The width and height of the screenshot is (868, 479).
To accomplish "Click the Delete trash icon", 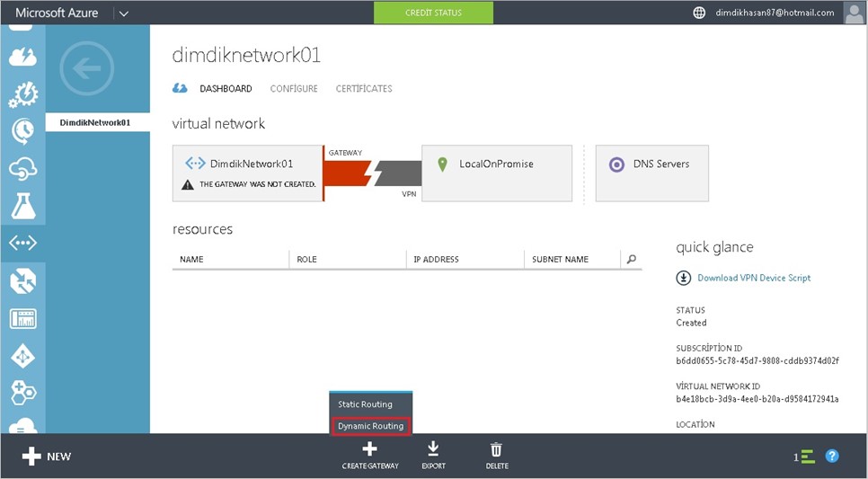I will coord(497,449).
